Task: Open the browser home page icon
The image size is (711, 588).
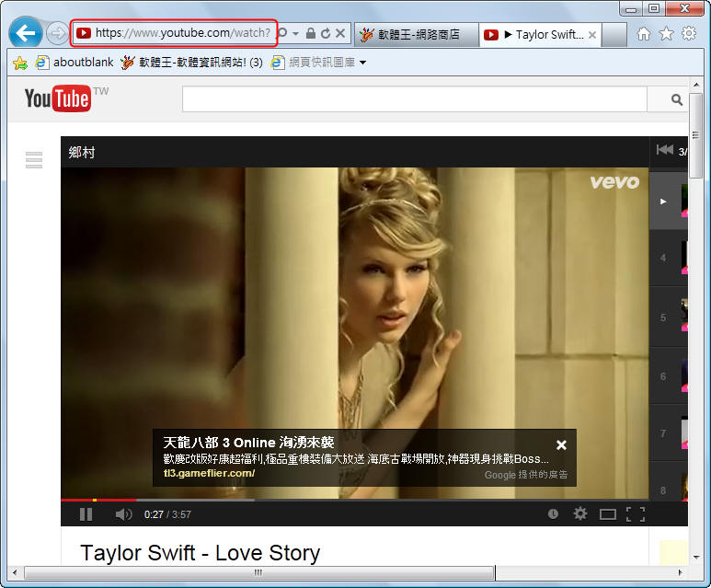Action: pyautogui.click(x=644, y=34)
